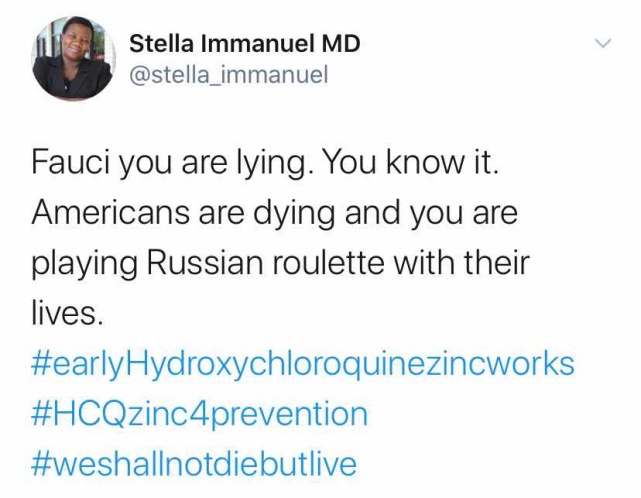Open the tweet options chevron menu

click(602, 44)
